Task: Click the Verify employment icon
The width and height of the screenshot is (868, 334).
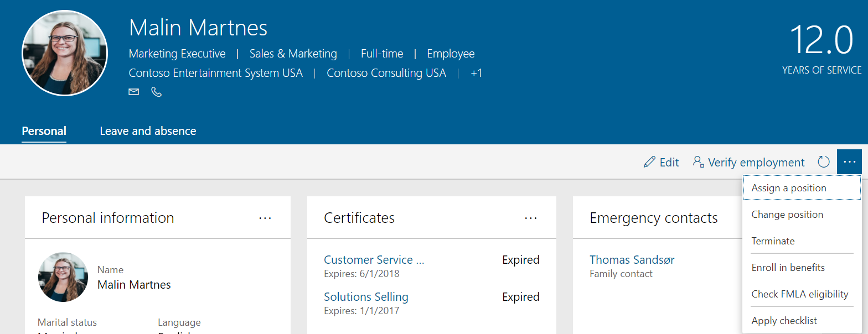Action: 698,162
